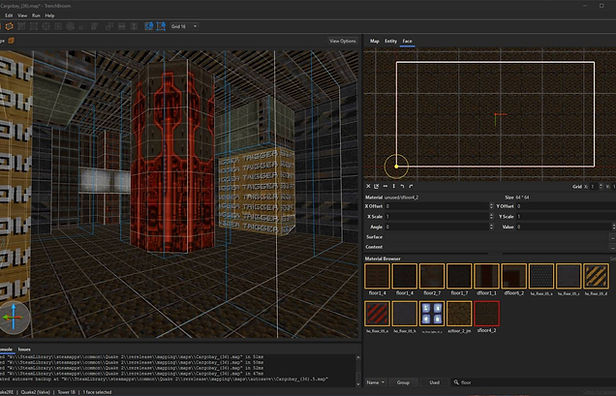616x396 pixels.
Task: Click the Y Offset input field
Action: tap(566, 206)
